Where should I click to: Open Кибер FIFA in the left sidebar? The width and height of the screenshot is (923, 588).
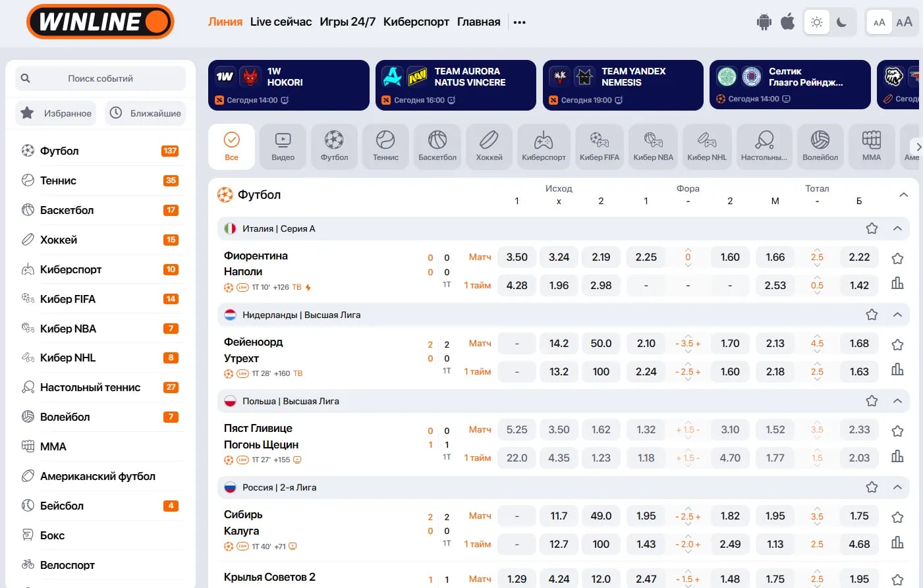coord(100,299)
